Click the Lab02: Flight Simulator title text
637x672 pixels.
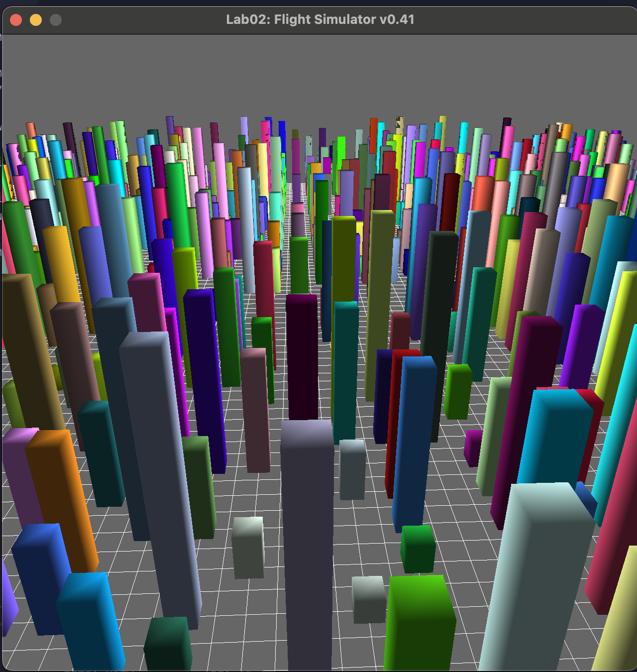320,19
